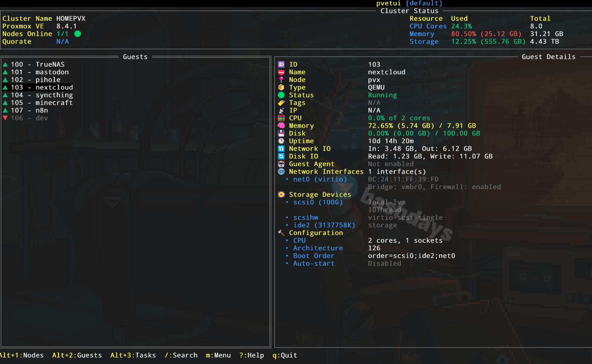Switch to Alt+3:Tasks view

(133, 355)
